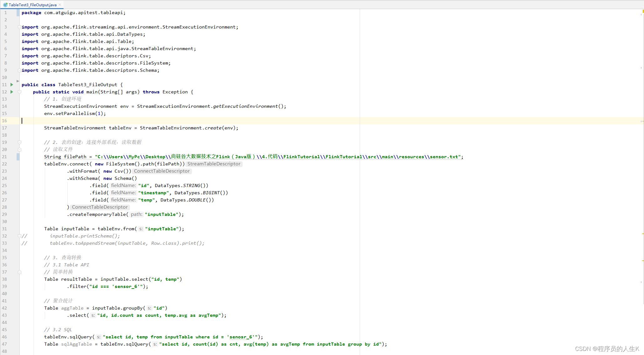The width and height of the screenshot is (644, 355).
Task: Place cursor on the create method call on line 17
Action: pyautogui.click(x=213, y=128)
